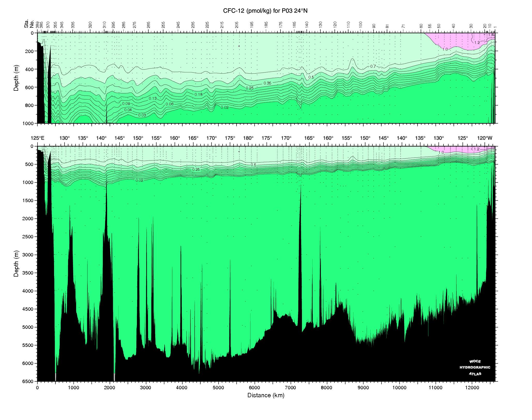Select station number 60
Viewport: 532px width, 420px height.
pos(421,26)
